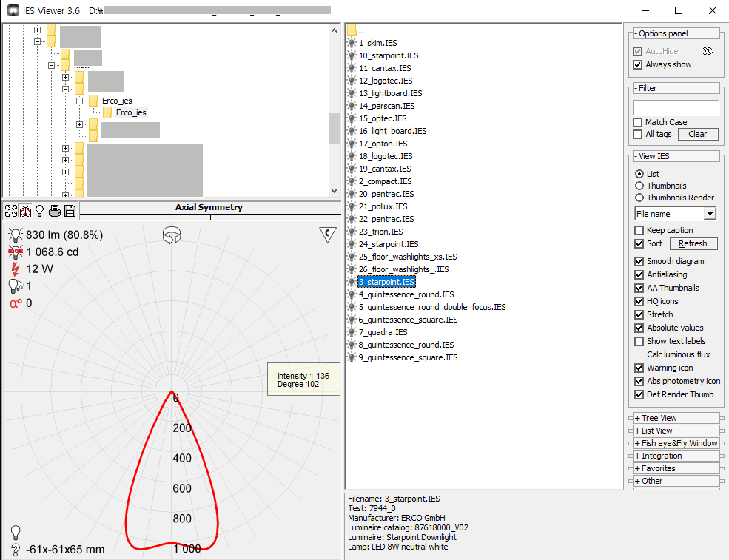Click the red lightning power icon
The width and height of the screenshot is (729, 560).
[x=16, y=269]
